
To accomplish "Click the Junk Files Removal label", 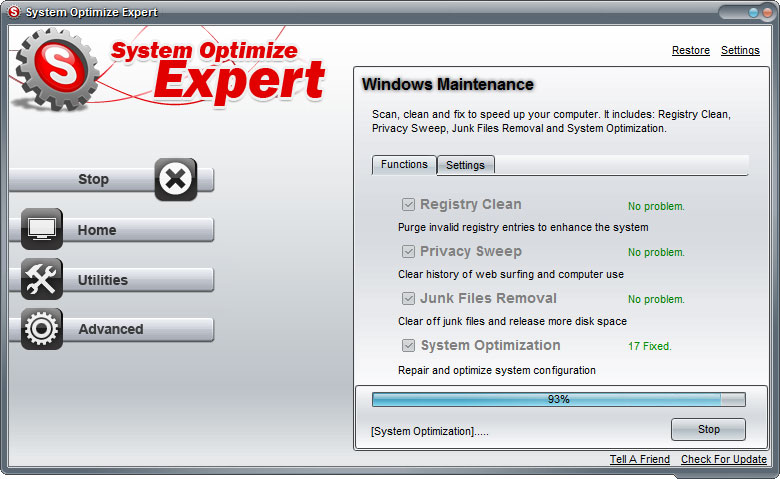I will [488, 298].
